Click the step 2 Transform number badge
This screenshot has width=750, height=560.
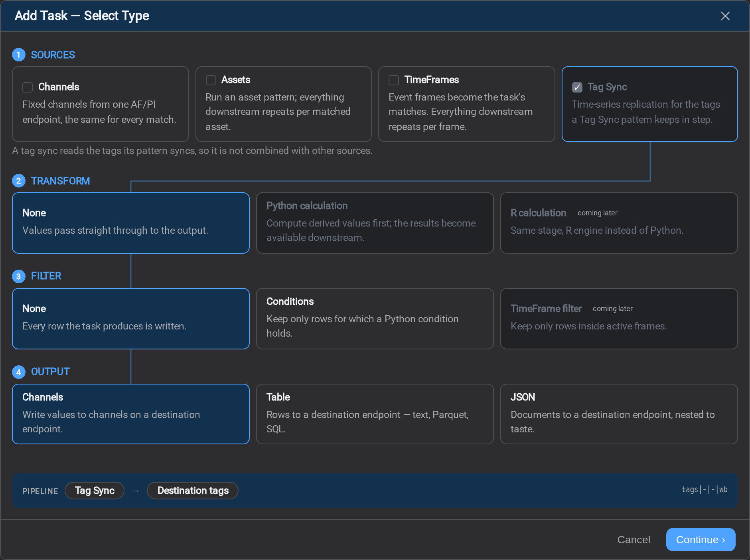click(18, 181)
